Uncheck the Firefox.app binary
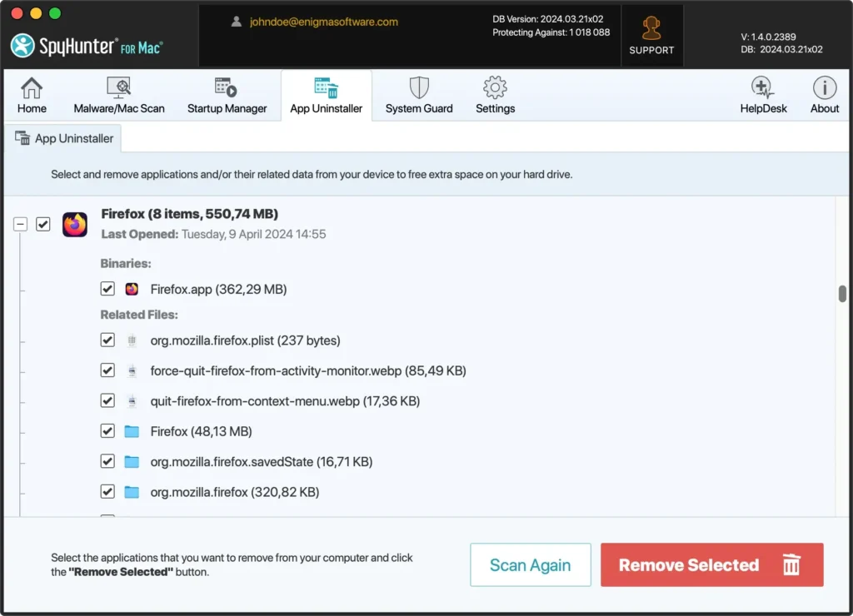 pos(107,288)
